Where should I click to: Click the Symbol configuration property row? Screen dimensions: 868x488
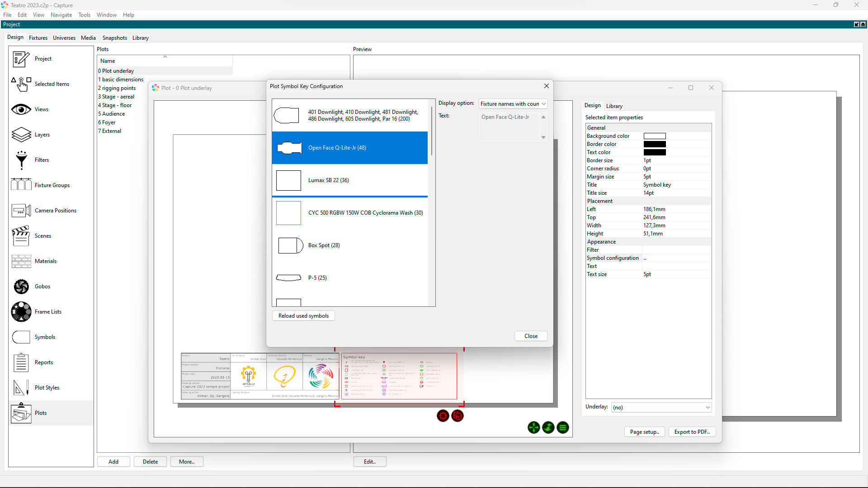[x=648, y=258]
